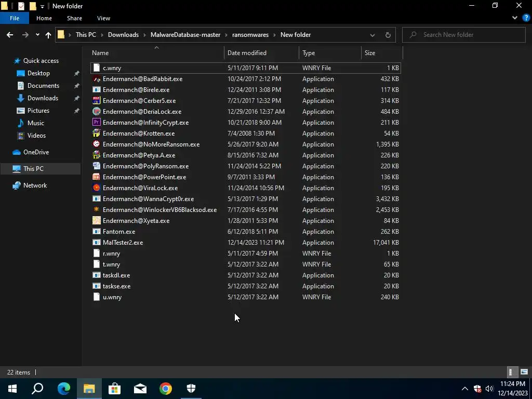This screenshot has height=399, width=532.
Task: Show hidden system tray icons
Action: [465, 389]
